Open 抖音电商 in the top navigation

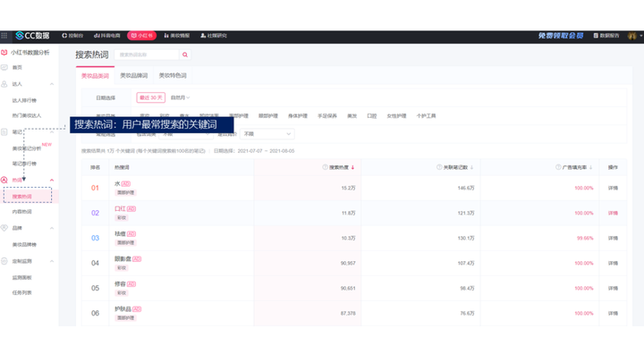(x=106, y=36)
